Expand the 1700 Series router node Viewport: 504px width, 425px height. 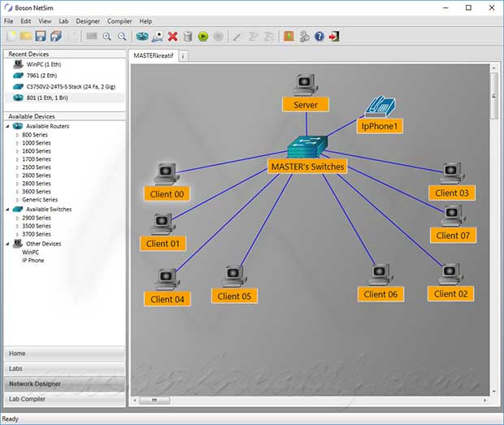click(17, 159)
